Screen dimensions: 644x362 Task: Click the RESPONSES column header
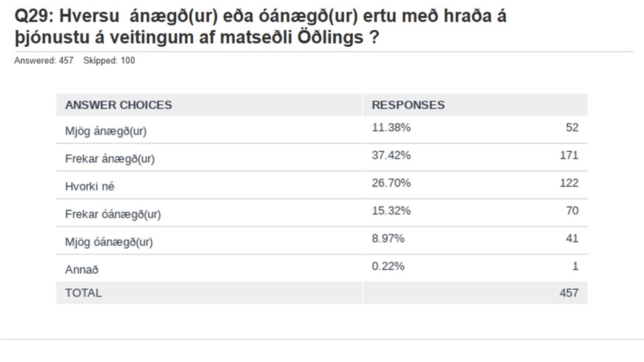409,105
